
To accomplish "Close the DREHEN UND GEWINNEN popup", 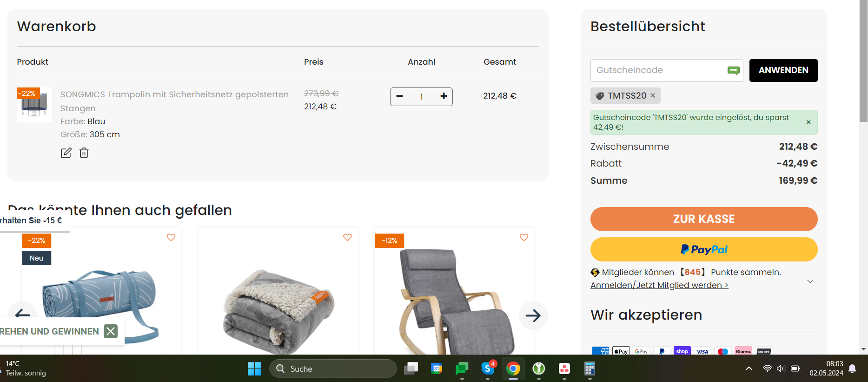I will click(x=111, y=331).
